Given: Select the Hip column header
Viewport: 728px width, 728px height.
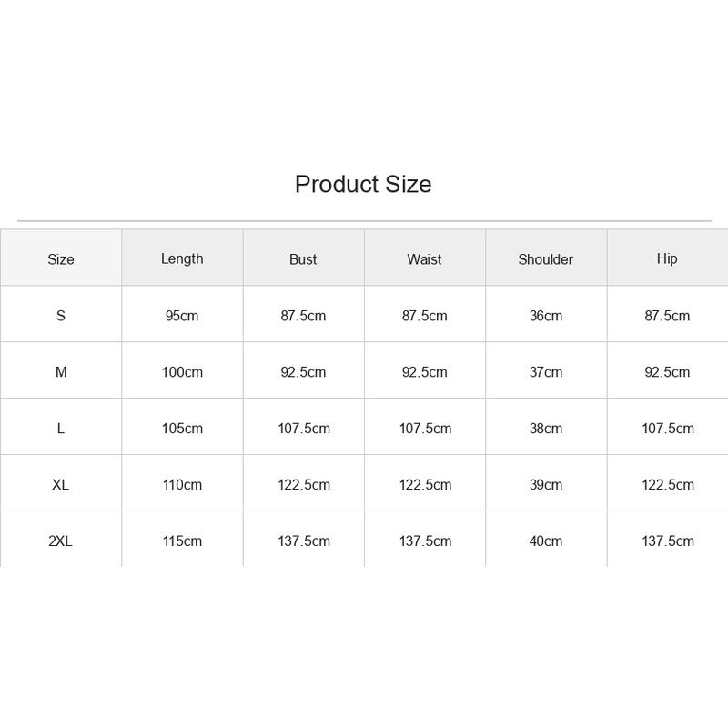Looking at the screenshot, I should tap(667, 258).
